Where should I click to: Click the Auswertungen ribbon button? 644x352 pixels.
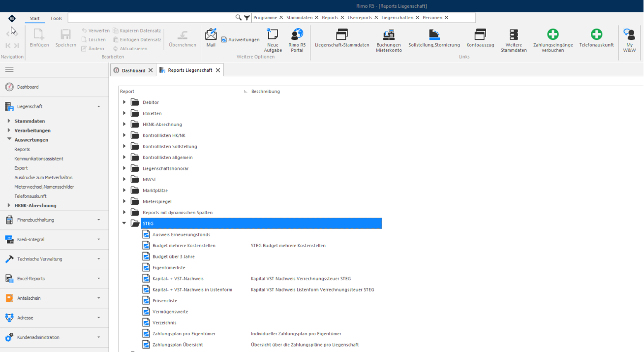(x=240, y=39)
